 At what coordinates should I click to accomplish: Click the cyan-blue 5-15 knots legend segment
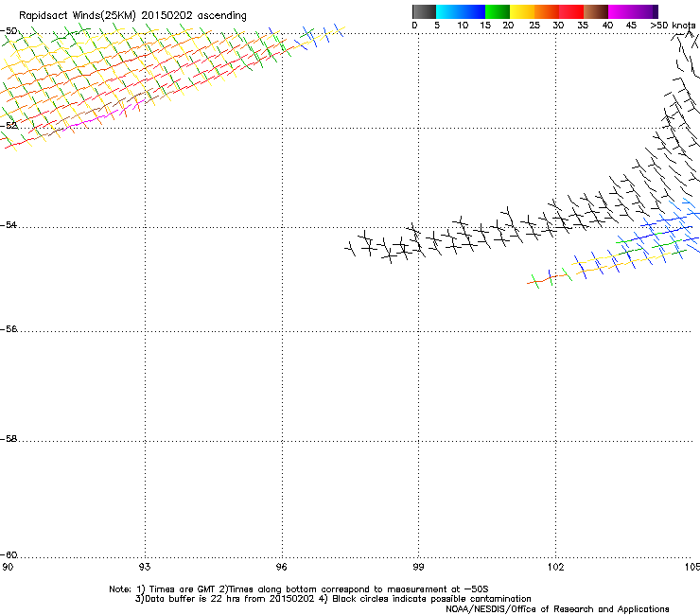pyautogui.click(x=461, y=11)
